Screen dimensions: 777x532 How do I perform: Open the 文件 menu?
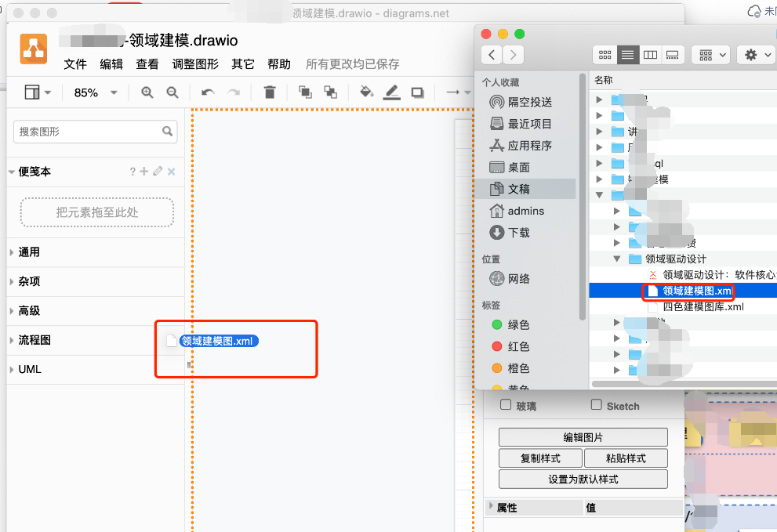pos(75,64)
